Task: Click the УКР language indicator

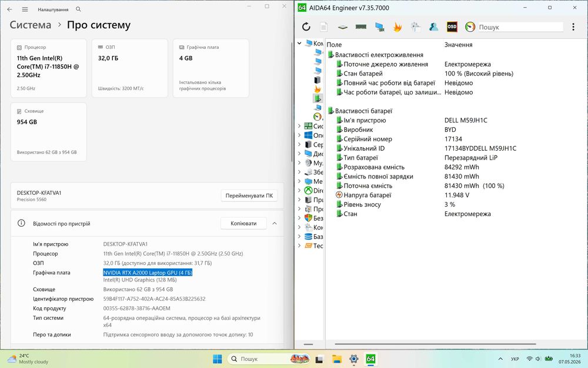Action: coord(515,359)
